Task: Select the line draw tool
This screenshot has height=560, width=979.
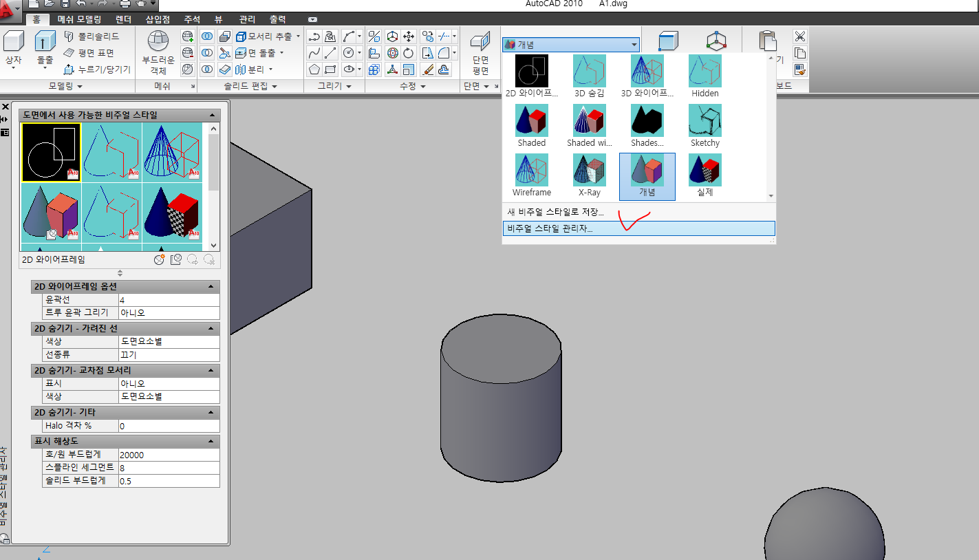Action: coord(331,53)
